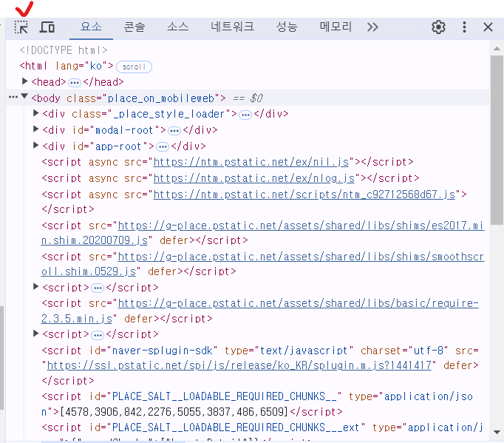Click the scrollbar down arrow
The image size is (504, 443).
497,432
